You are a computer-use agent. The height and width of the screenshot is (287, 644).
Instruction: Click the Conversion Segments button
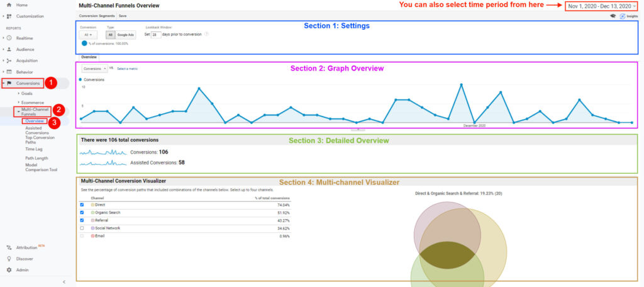tap(97, 16)
